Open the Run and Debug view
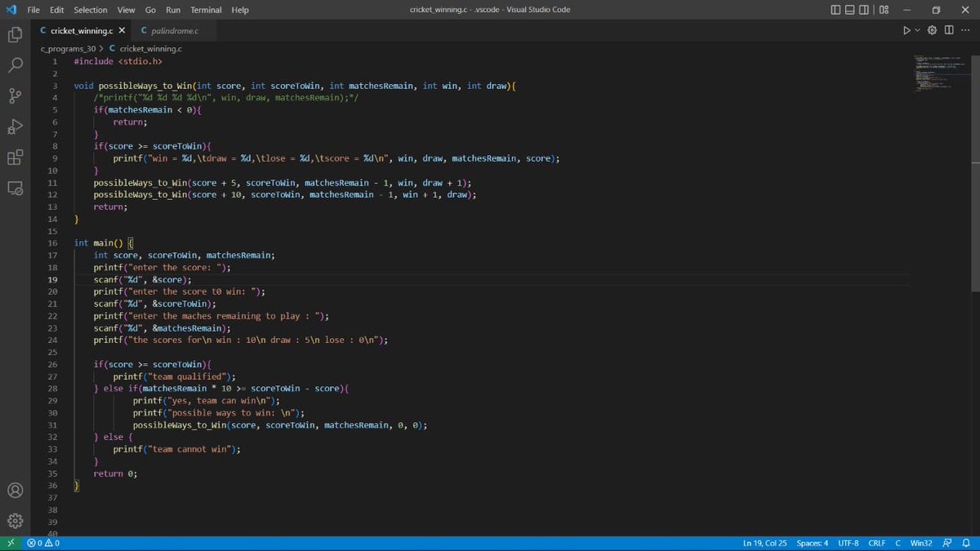This screenshot has width=980, height=551. tap(15, 126)
